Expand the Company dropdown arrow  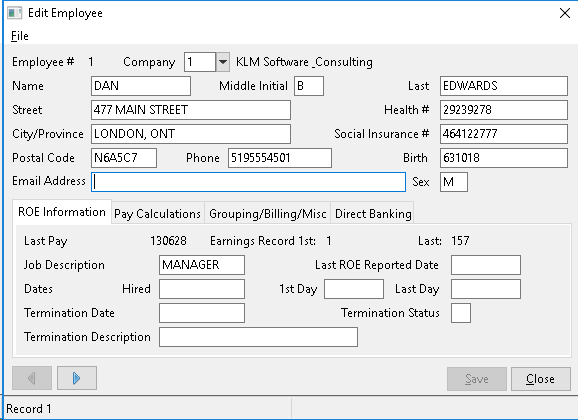click(x=223, y=62)
